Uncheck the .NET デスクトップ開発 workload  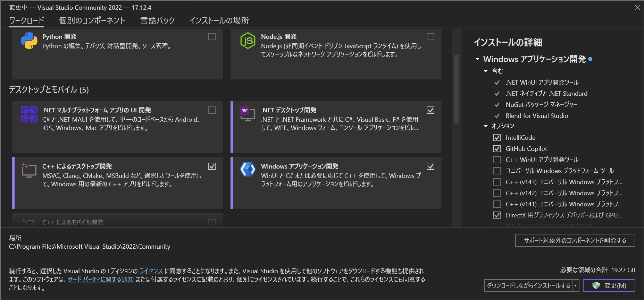point(430,110)
